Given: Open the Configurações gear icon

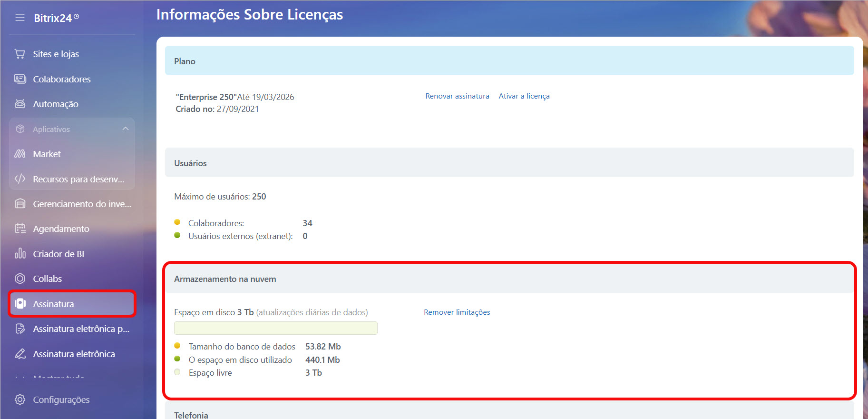Looking at the screenshot, I should pyautogui.click(x=20, y=399).
